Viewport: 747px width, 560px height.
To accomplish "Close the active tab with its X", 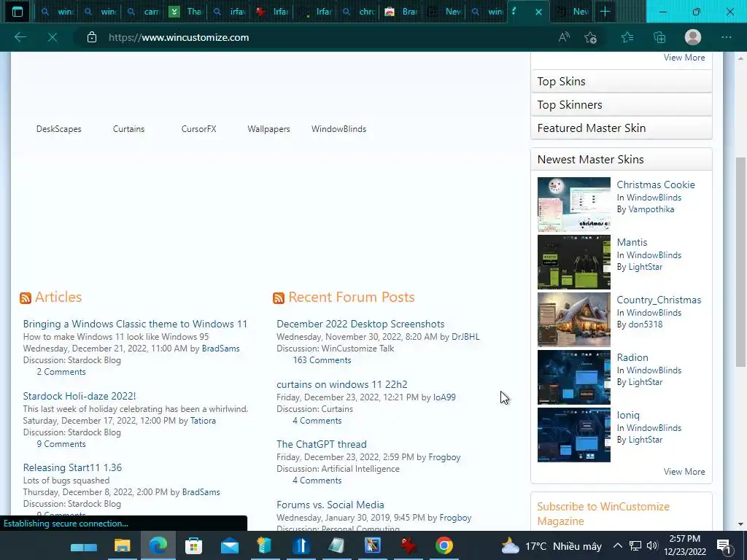I will [x=539, y=12].
